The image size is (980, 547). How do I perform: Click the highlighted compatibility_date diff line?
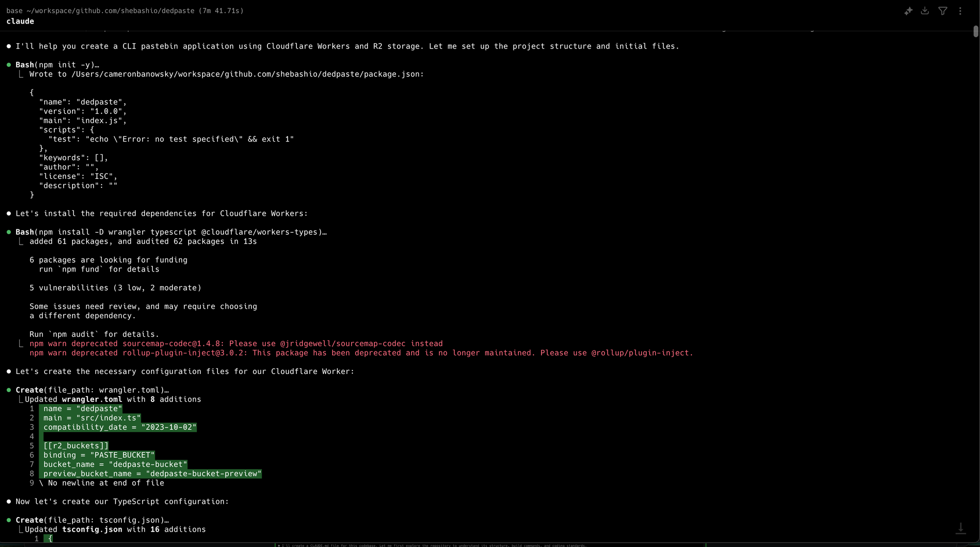120,427
